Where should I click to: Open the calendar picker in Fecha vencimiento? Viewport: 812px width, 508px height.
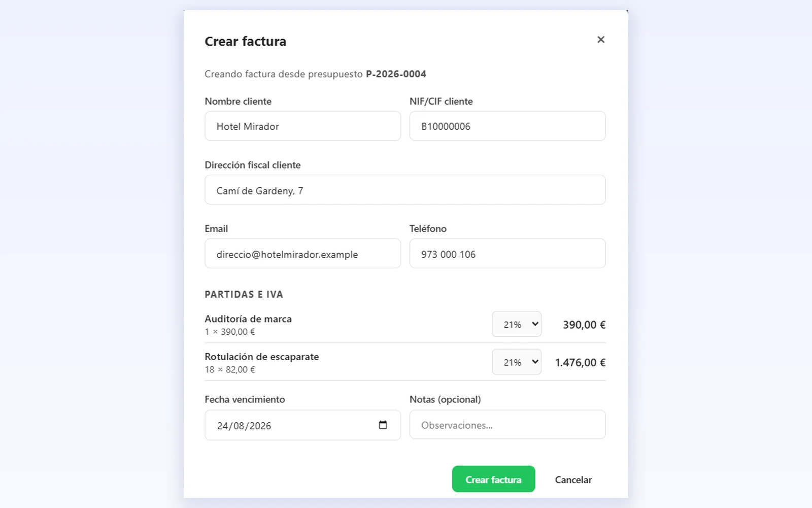pyautogui.click(x=383, y=425)
